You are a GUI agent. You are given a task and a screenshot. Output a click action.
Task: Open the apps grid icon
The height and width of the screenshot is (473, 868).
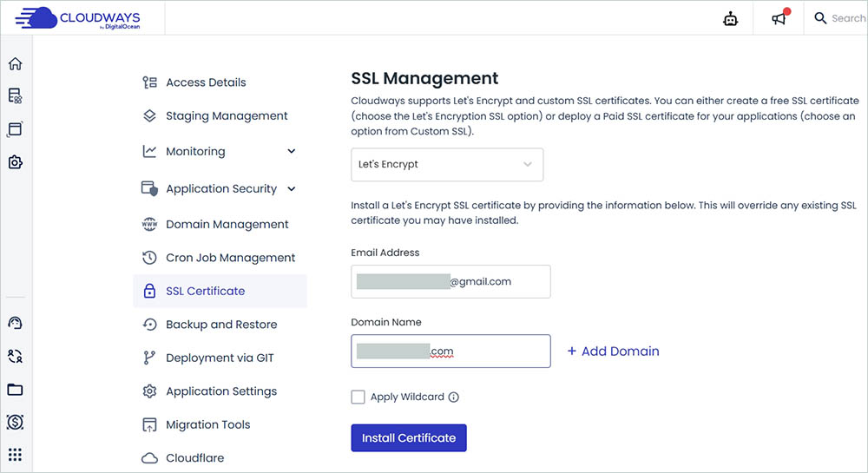[x=16, y=455]
